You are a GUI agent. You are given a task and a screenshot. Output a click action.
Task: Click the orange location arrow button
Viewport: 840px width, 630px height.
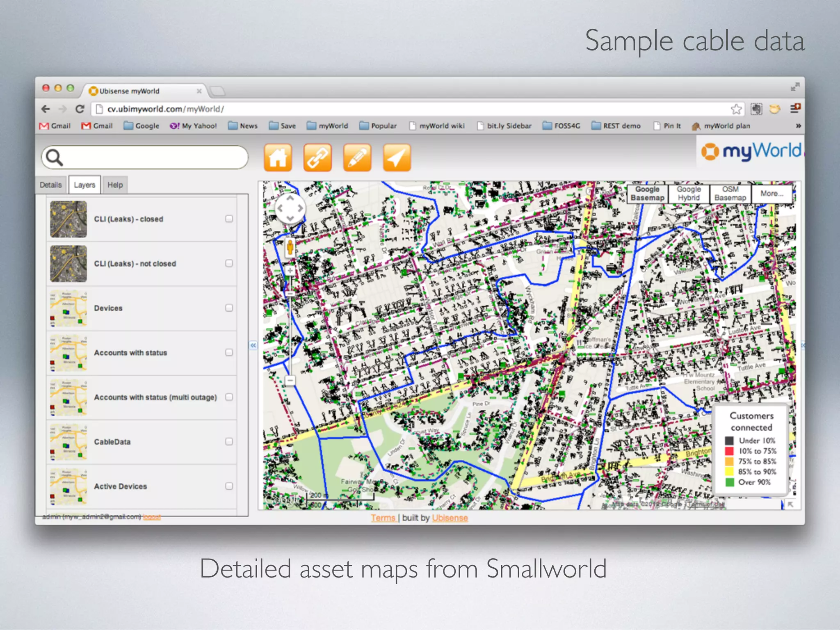tap(397, 157)
